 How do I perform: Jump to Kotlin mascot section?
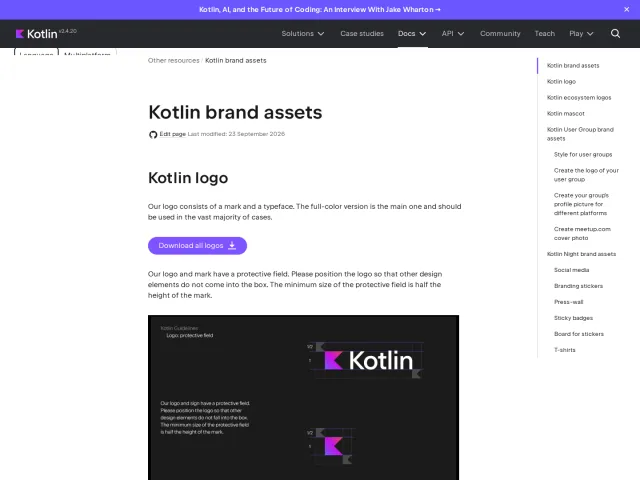[x=566, y=113]
